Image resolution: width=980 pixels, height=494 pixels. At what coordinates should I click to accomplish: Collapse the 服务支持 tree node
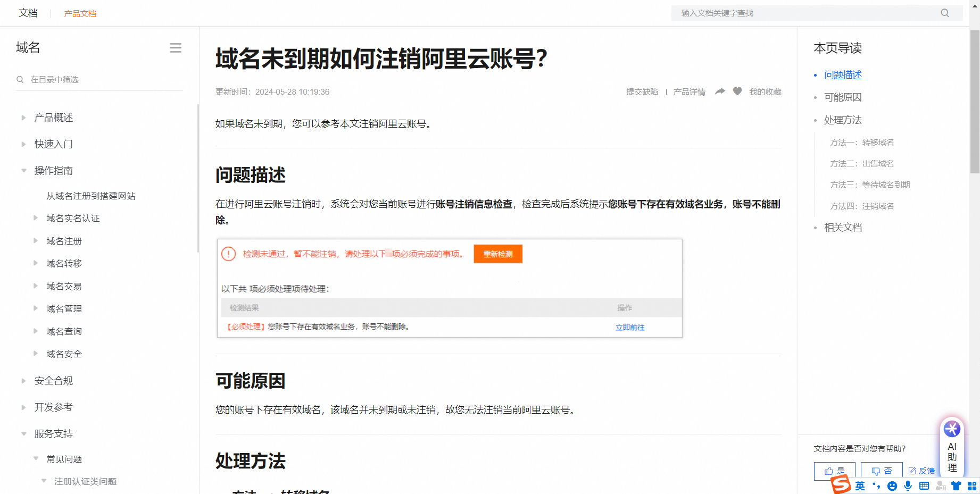[x=23, y=434]
